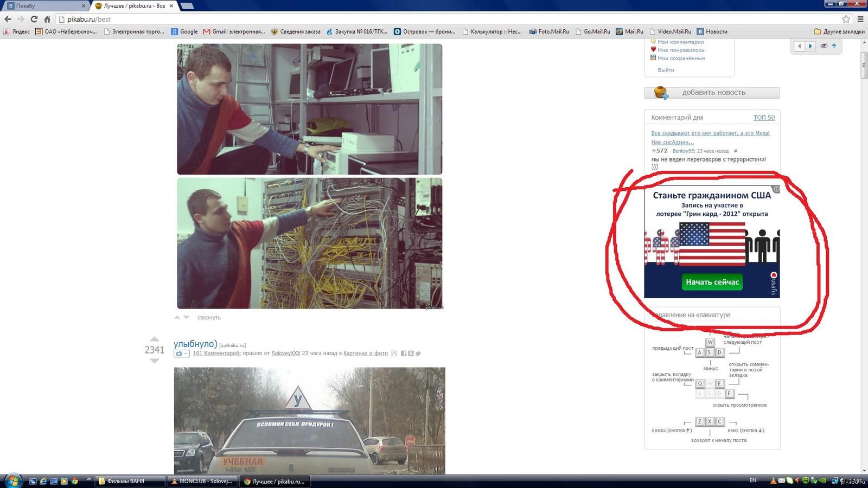Image resolution: width=868 pixels, height=488 pixels.
Task: Open the Go.Mail.Ru bookmark
Action: 592,31
